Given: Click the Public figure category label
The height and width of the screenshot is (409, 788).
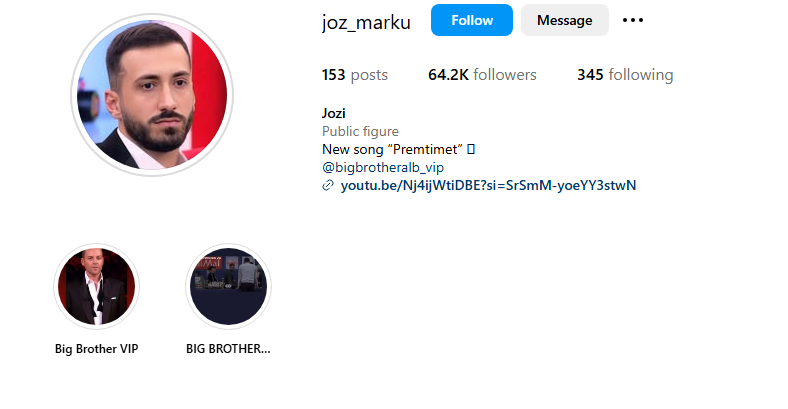Looking at the screenshot, I should tap(360, 131).
